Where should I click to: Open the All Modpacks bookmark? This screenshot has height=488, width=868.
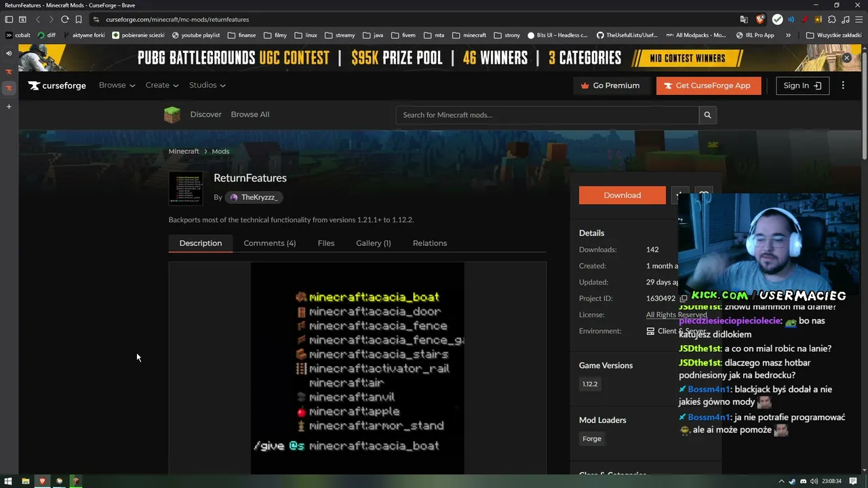tap(696, 35)
